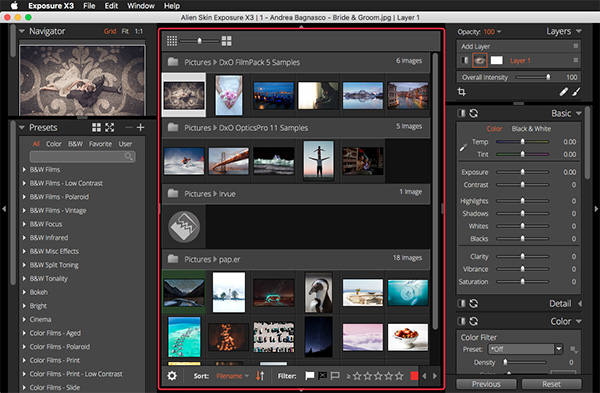Expand B&W Films preset group
This screenshot has height=393, width=600.
click(24, 170)
